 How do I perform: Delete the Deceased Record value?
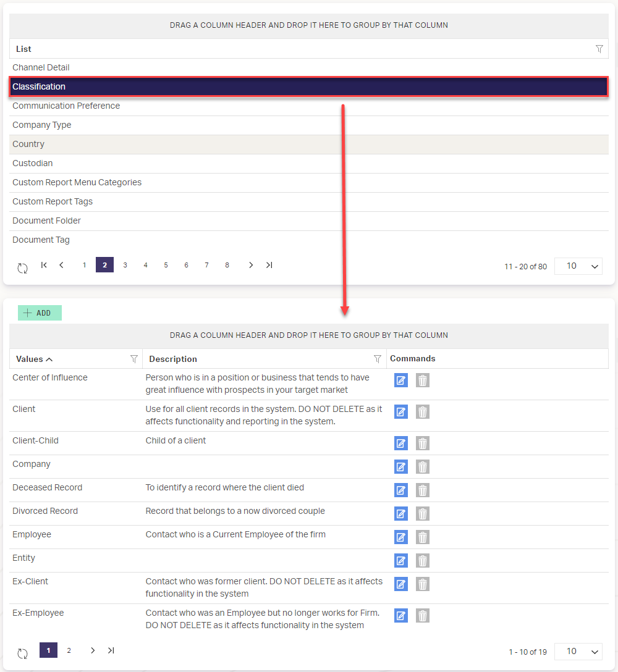423,490
